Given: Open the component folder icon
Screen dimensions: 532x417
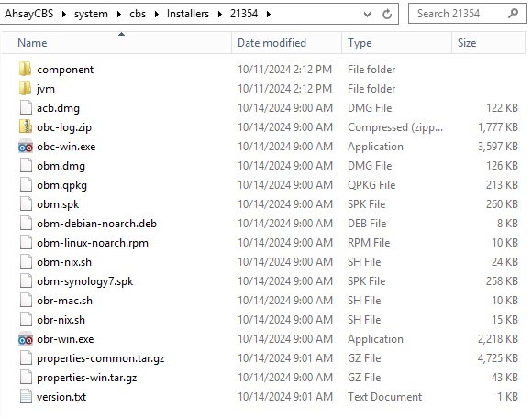Looking at the screenshot, I should click(x=26, y=70).
